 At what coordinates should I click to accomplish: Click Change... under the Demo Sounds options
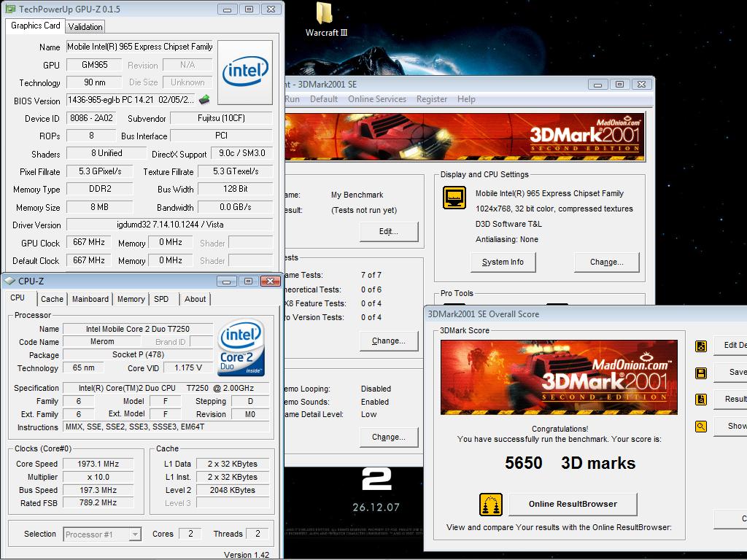click(389, 437)
